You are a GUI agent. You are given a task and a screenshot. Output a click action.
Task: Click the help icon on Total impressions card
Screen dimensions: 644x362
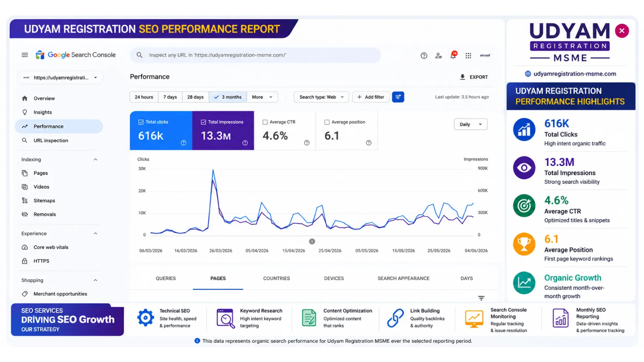(245, 143)
